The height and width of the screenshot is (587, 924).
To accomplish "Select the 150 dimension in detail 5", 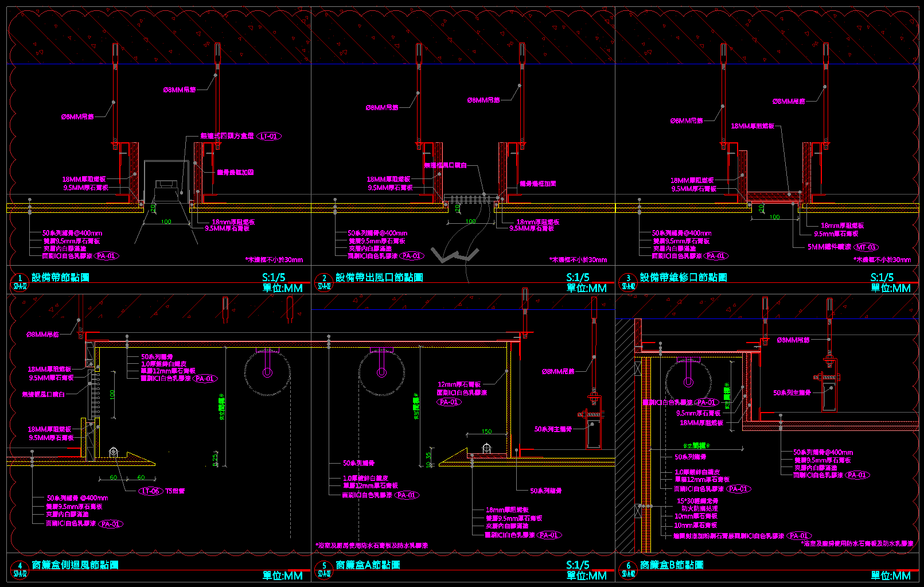I will click(x=486, y=431).
